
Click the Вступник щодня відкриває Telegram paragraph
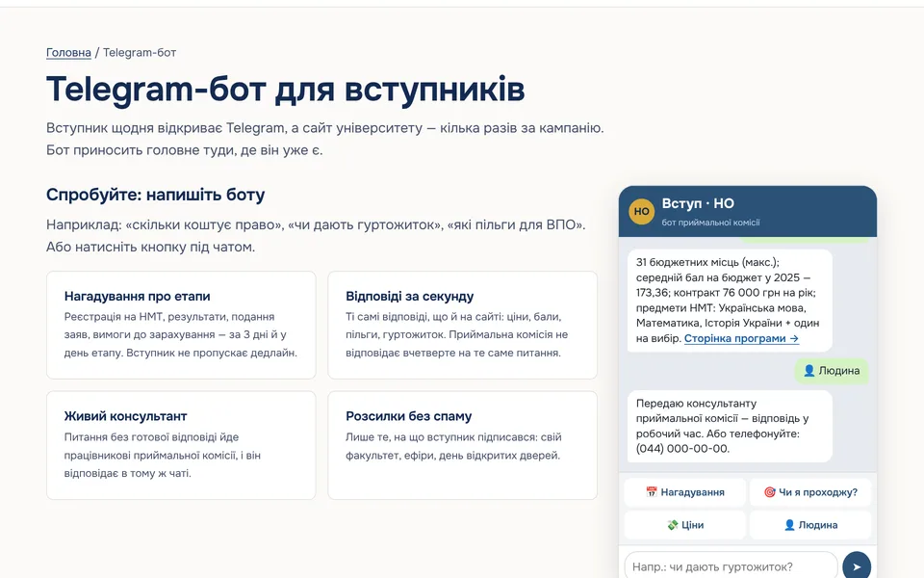(324, 139)
